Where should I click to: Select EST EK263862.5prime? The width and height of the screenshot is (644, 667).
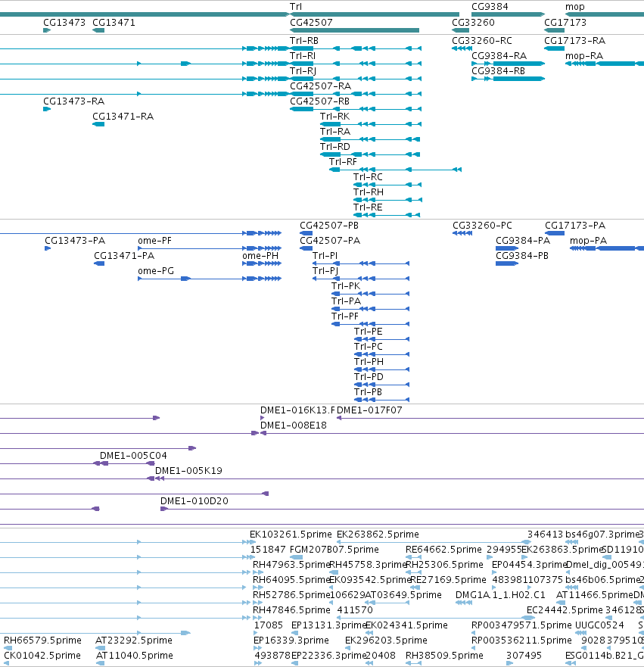378,535
